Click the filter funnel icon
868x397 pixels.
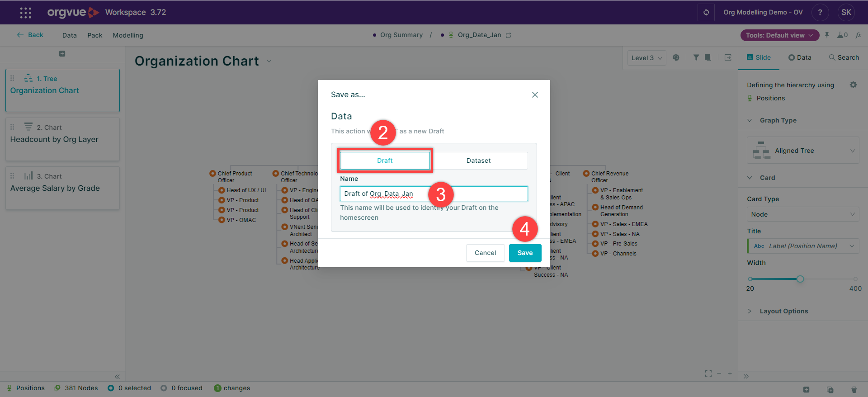pyautogui.click(x=696, y=57)
